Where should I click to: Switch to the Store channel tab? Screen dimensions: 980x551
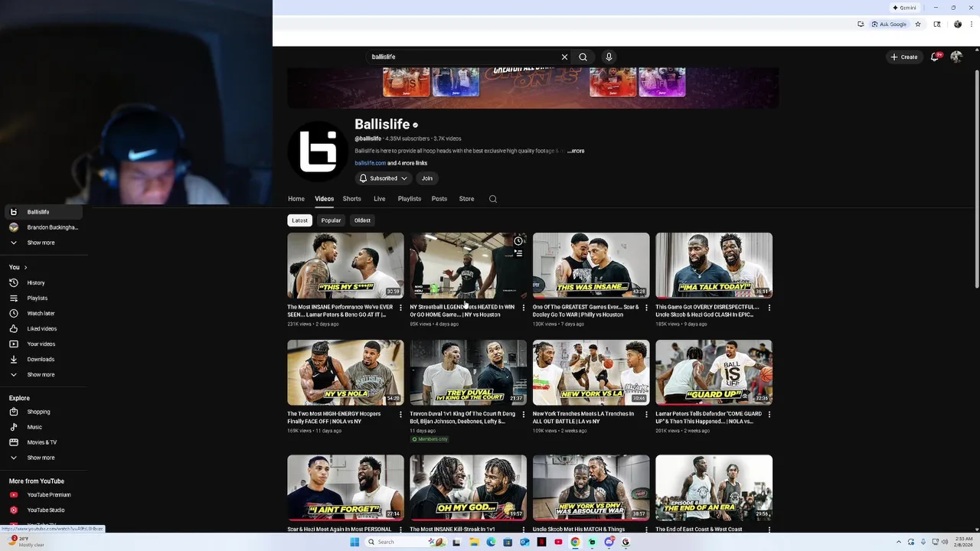466,199
